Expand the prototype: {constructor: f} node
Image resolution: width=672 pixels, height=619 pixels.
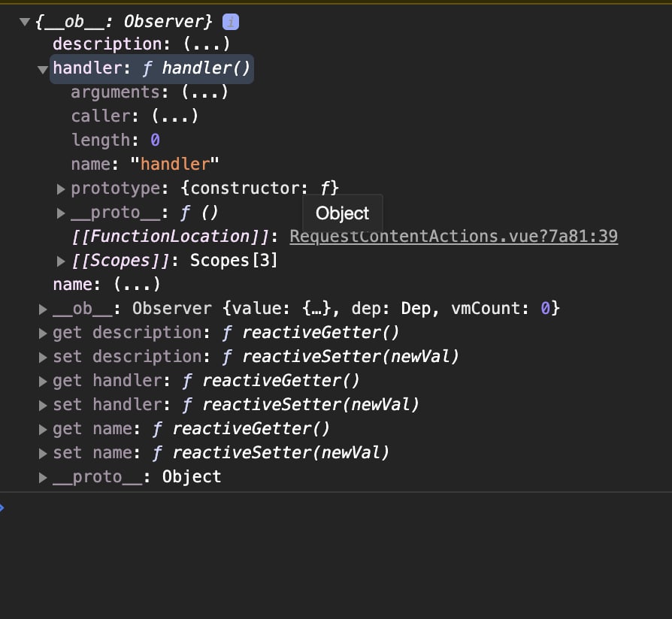tap(61, 189)
